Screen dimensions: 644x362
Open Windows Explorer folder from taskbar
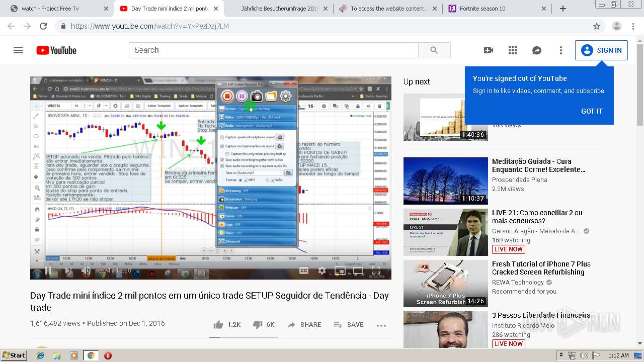point(57,355)
